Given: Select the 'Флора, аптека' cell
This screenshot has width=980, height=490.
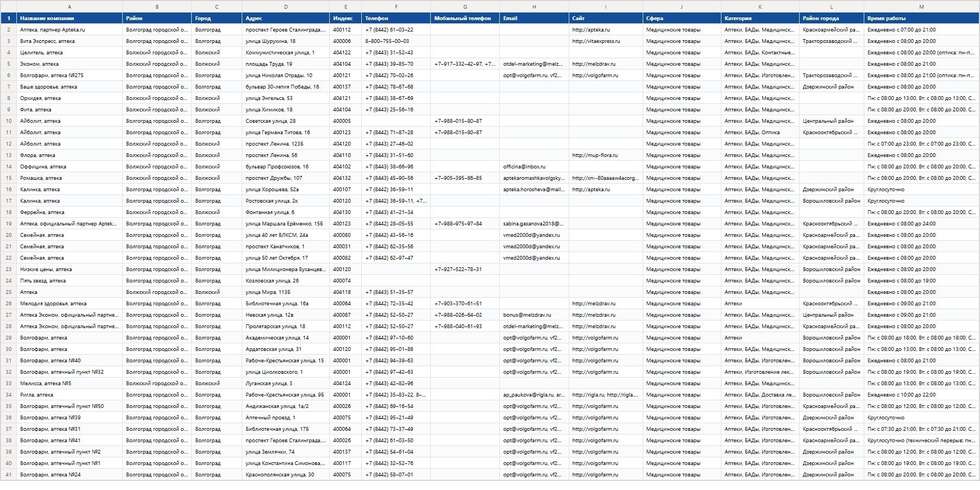Looking at the screenshot, I should pos(70,155).
